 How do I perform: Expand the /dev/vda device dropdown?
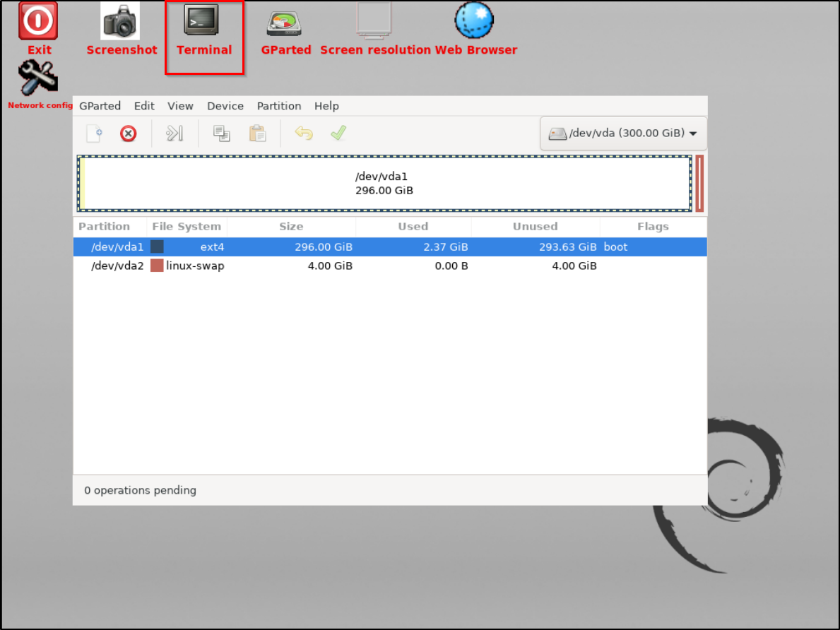(x=623, y=133)
